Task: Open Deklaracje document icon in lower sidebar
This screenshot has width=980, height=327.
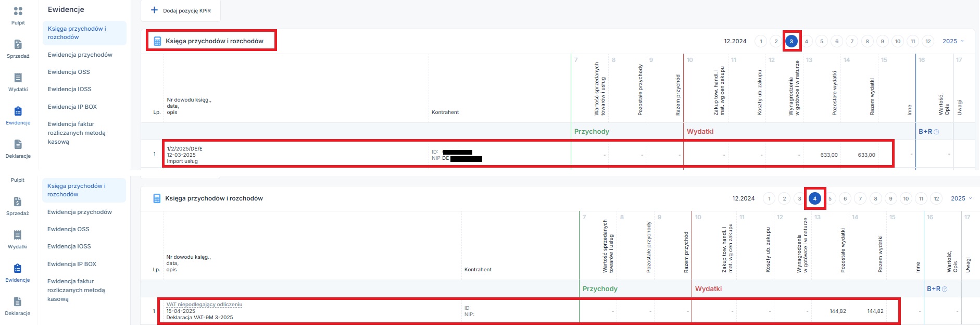Action: [18, 302]
